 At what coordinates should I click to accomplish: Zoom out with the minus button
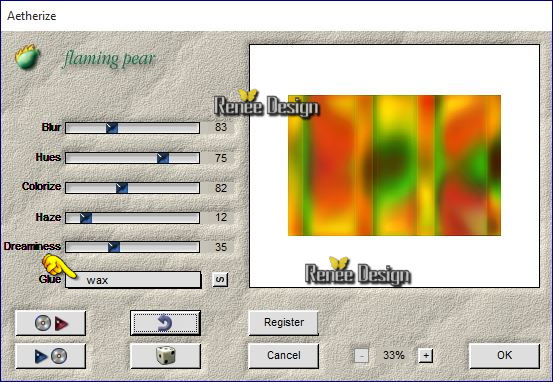361,355
